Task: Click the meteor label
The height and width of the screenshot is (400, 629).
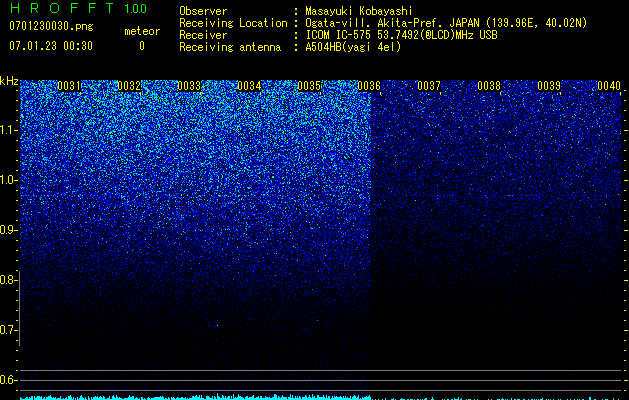Action: (142, 31)
